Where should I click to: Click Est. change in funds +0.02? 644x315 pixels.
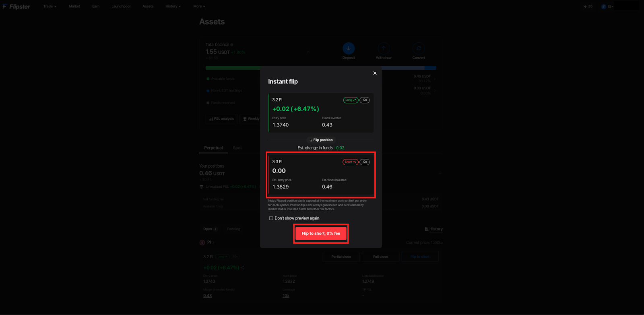[x=321, y=148]
